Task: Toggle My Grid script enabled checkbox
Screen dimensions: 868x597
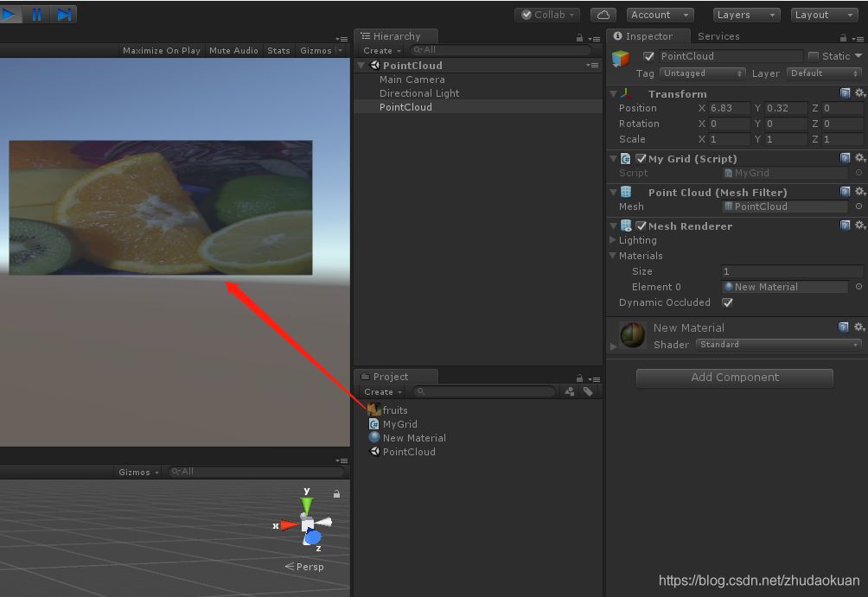Action: pyautogui.click(x=641, y=159)
